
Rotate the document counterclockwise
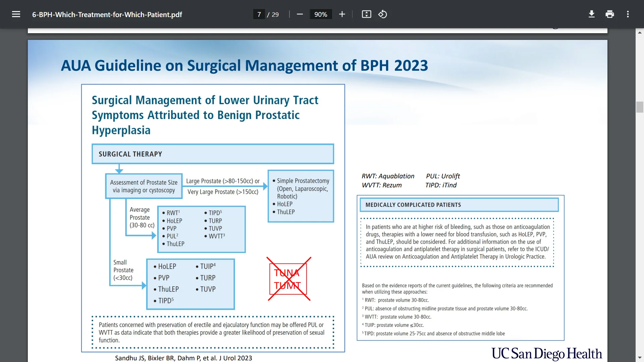pyautogui.click(x=383, y=14)
